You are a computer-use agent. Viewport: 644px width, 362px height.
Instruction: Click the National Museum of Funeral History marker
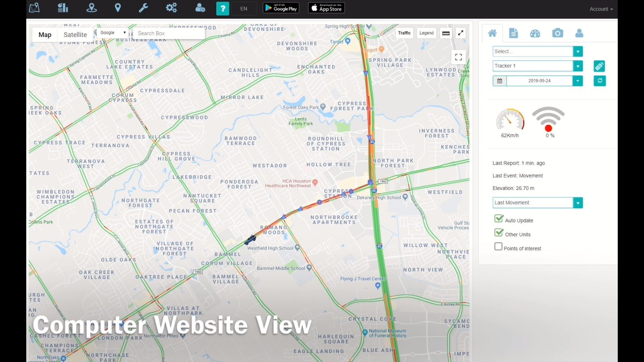(x=365, y=333)
